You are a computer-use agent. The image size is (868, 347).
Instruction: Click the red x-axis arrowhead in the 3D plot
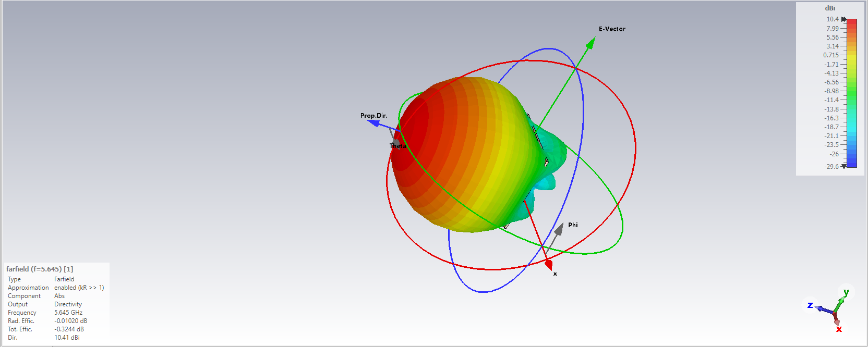click(x=548, y=265)
